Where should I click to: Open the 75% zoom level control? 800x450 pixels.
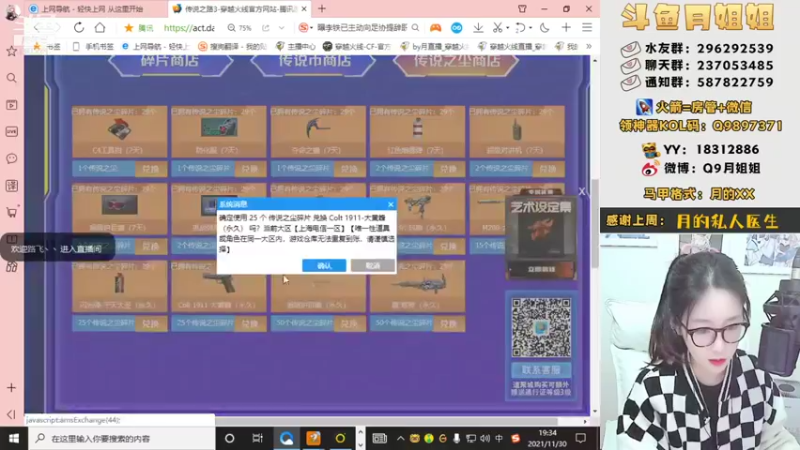(240, 28)
